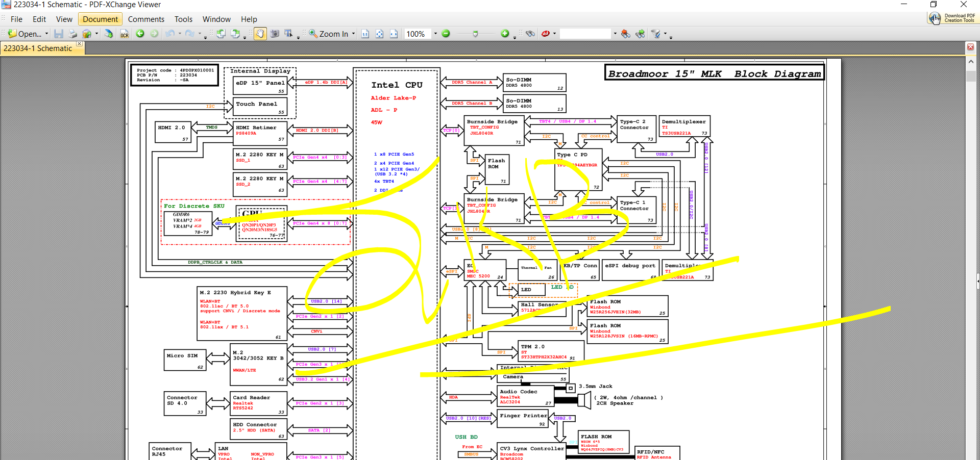Expand the Ask provider dropdown arrow

point(555,34)
